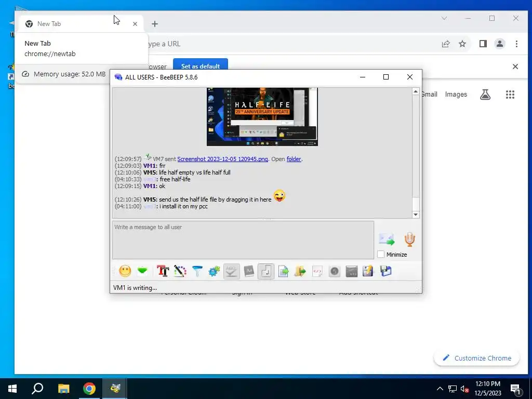Click the HTML code tag icon
The height and width of the screenshot is (399, 532).
(x=317, y=271)
